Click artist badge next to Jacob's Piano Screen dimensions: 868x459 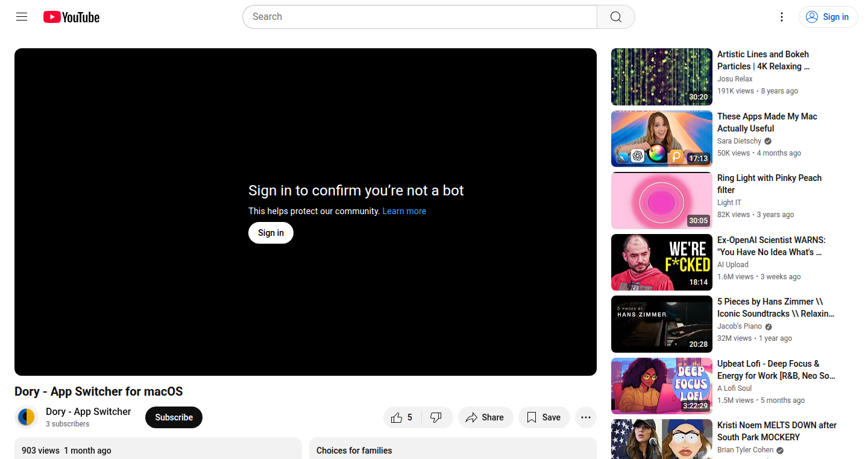(769, 327)
